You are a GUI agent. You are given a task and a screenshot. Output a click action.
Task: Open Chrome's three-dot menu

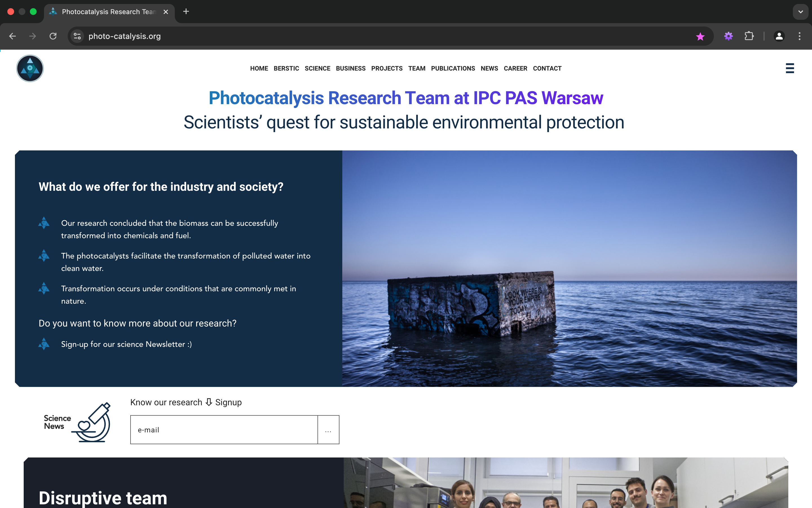(x=800, y=36)
